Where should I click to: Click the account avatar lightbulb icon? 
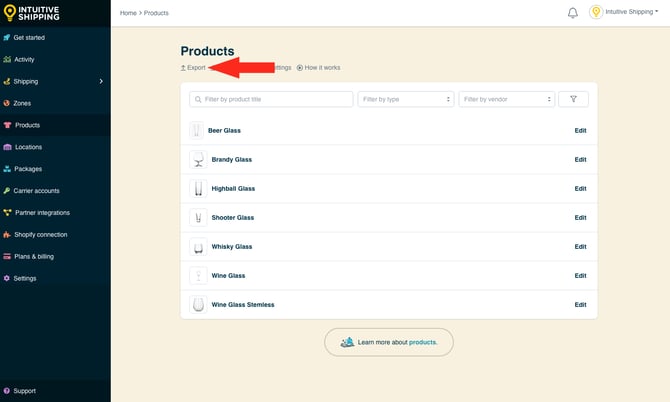click(x=596, y=12)
